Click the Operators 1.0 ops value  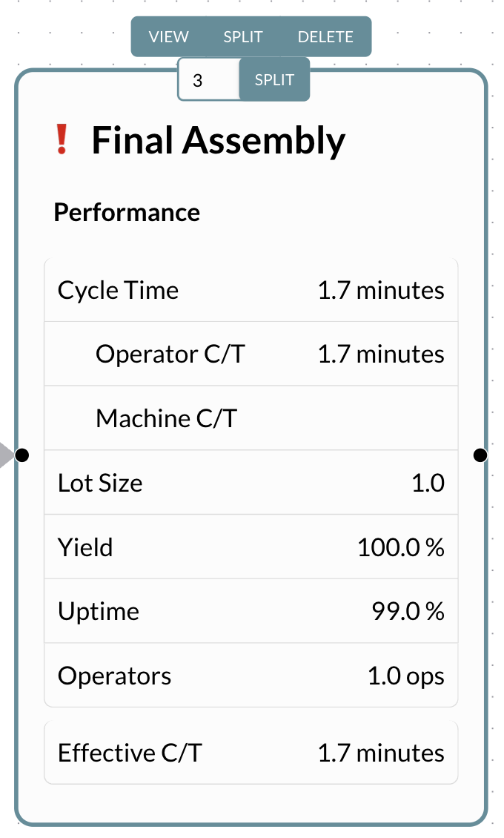(405, 676)
